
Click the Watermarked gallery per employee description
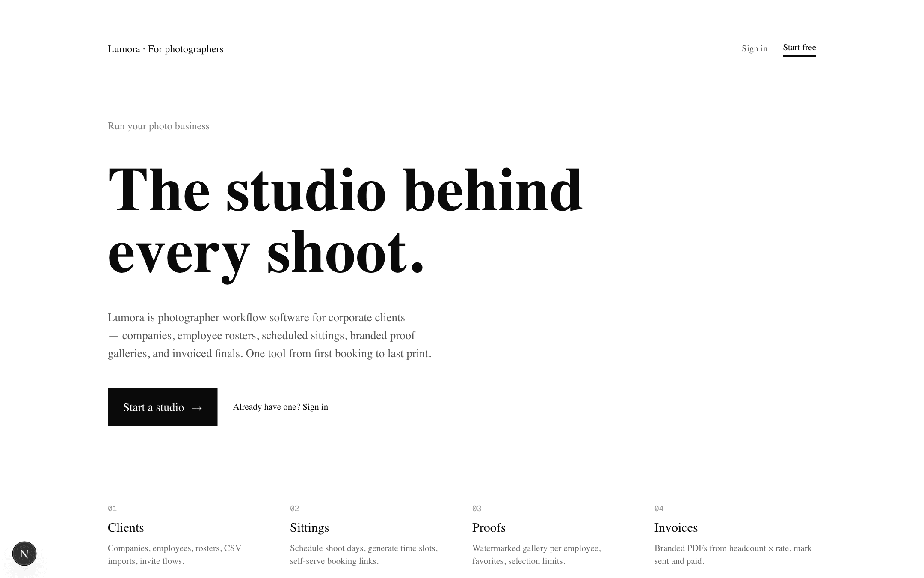[537, 555]
